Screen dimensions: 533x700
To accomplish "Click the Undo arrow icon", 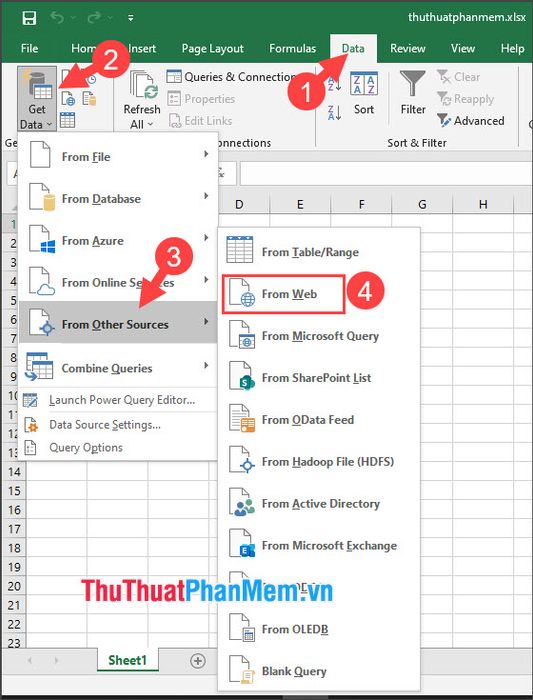I will 57,17.
